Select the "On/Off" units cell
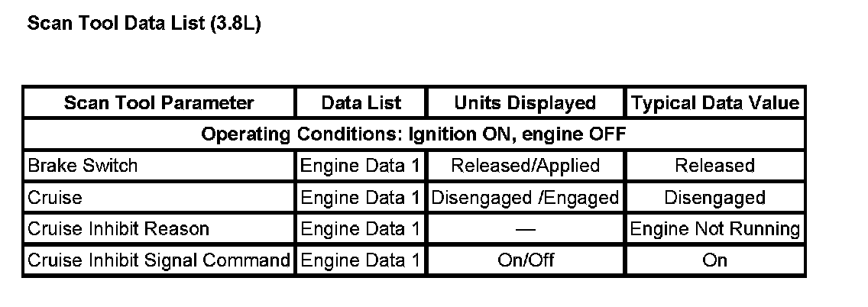 click(525, 260)
